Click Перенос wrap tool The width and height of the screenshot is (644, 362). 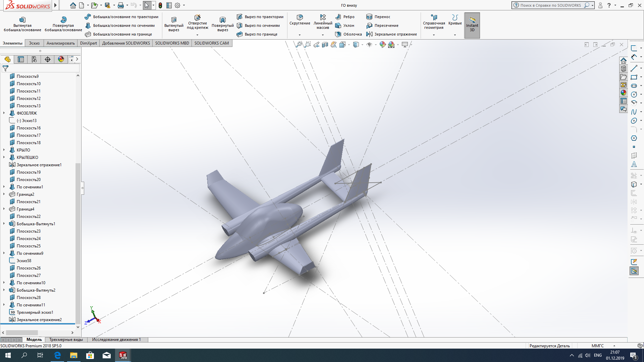tap(378, 17)
